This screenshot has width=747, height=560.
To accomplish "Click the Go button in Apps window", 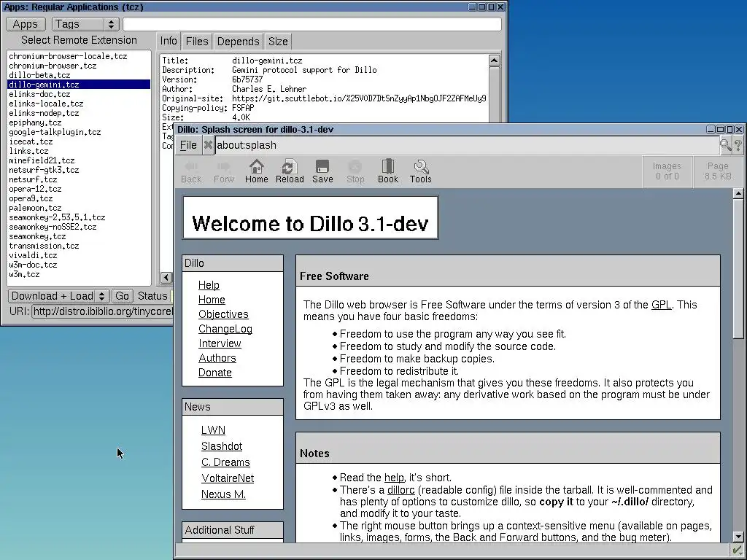I will tap(122, 296).
